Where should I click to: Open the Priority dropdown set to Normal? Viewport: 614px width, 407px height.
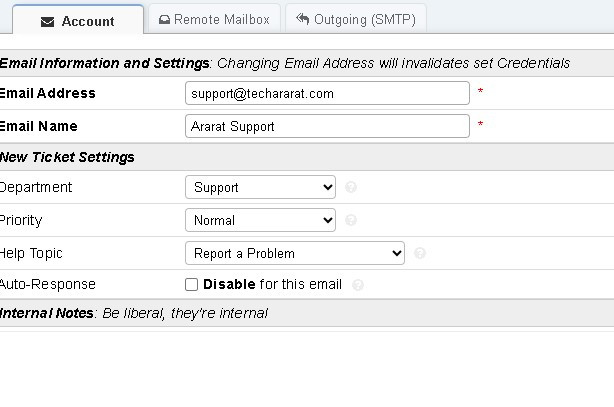click(260, 220)
